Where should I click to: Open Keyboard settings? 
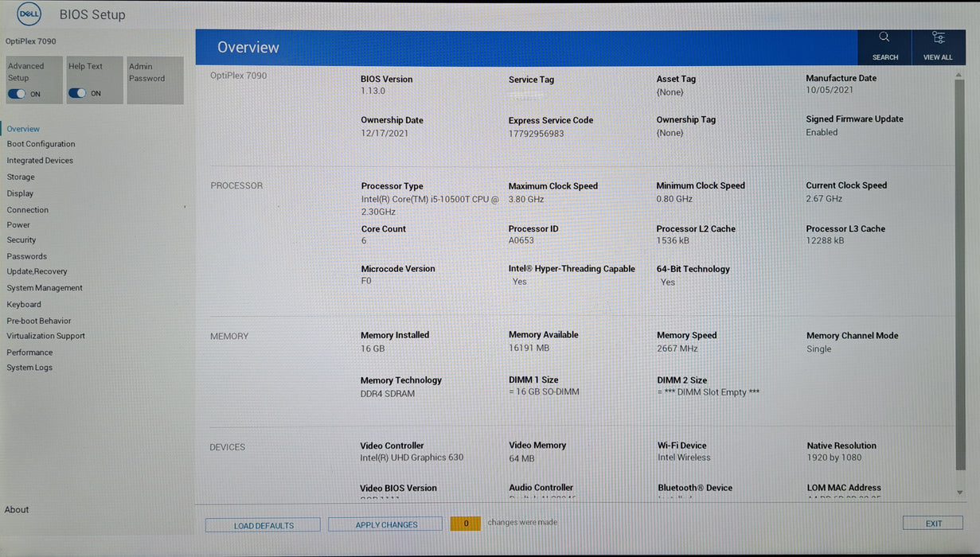click(x=24, y=305)
